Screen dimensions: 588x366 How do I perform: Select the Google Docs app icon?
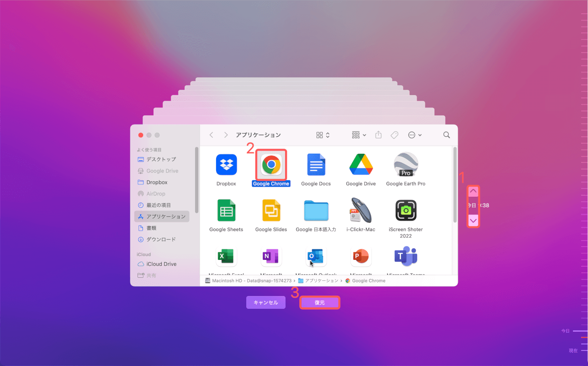[316, 165]
